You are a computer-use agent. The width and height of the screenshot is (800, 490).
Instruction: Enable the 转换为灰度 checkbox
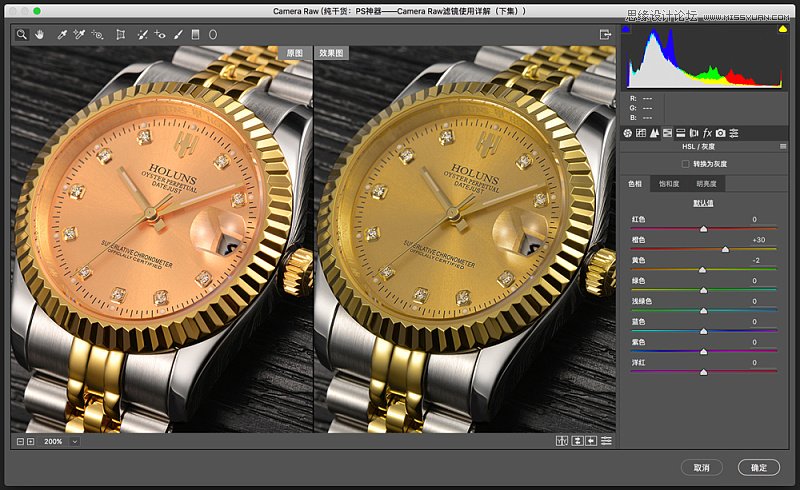[685, 163]
